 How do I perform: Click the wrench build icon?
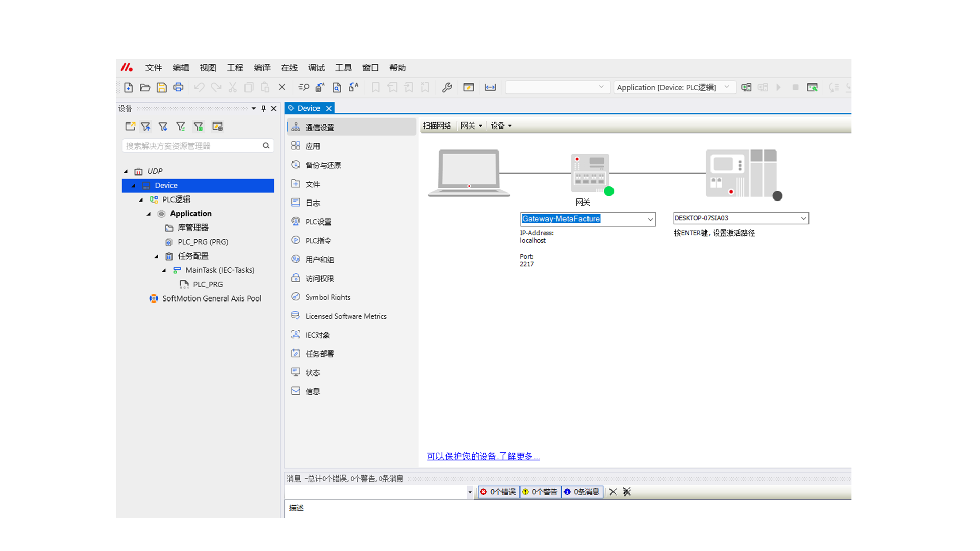(447, 88)
